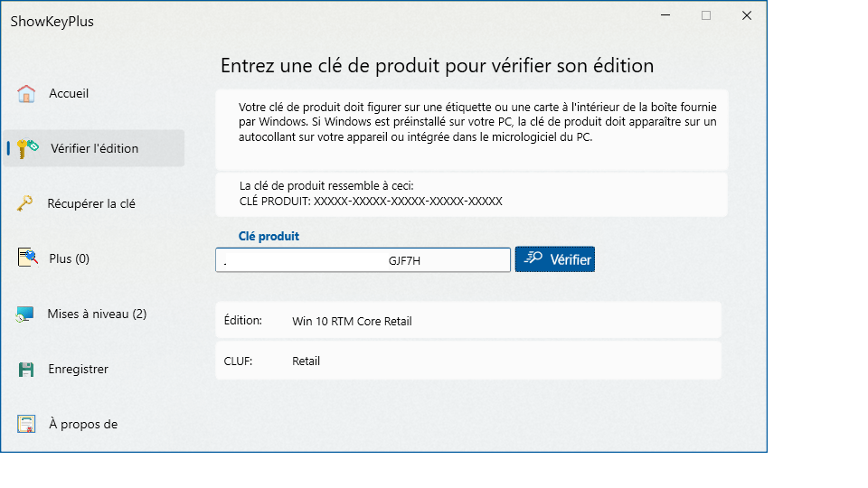Click the floppy disk Enregistrer icon
The width and height of the screenshot is (868, 488).
[26, 369]
